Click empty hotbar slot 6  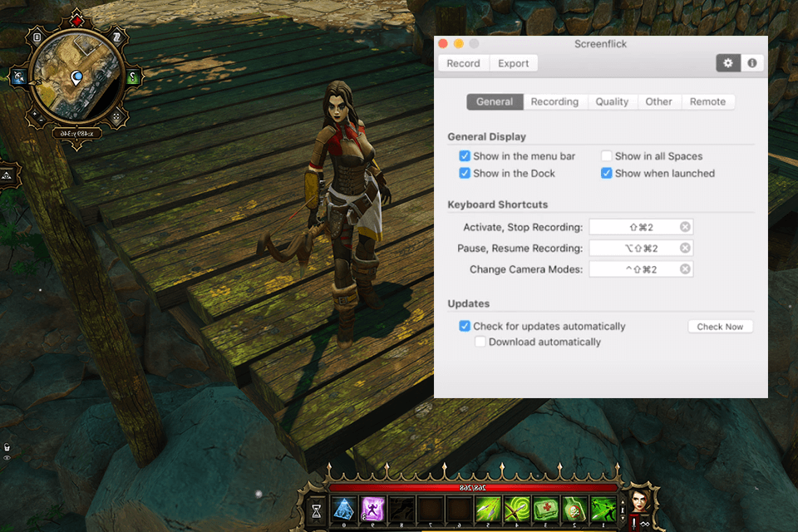coord(459,509)
